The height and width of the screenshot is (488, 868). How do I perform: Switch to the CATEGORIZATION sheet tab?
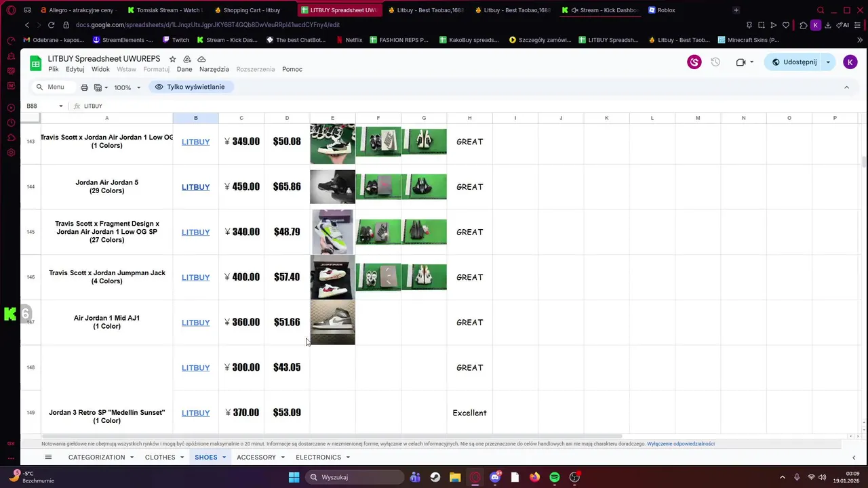click(96, 457)
